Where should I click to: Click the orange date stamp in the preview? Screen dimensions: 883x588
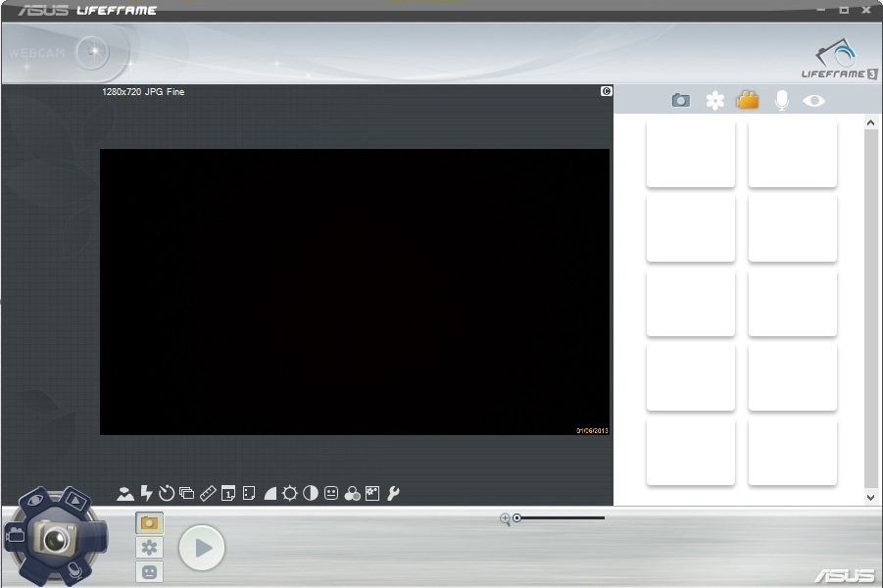(x=592, y=431)
